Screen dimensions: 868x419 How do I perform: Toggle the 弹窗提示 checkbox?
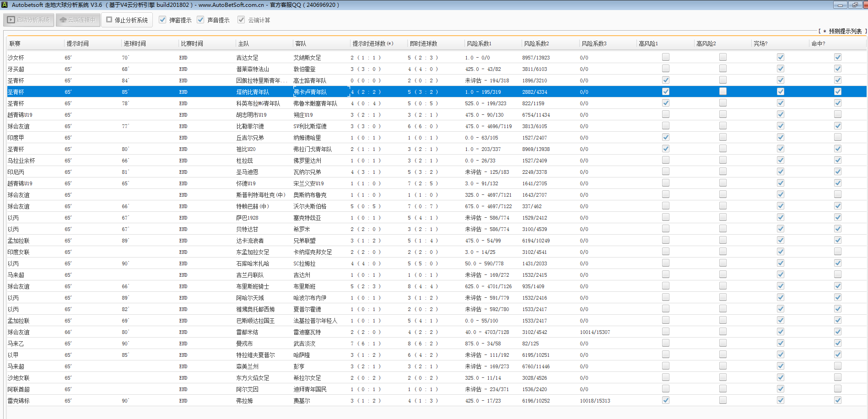162,20
